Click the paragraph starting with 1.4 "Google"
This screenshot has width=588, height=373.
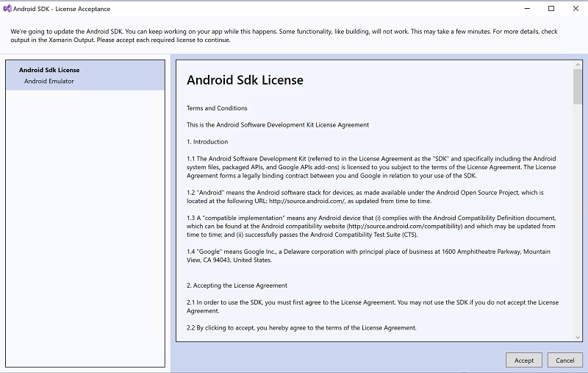point(369,255)
